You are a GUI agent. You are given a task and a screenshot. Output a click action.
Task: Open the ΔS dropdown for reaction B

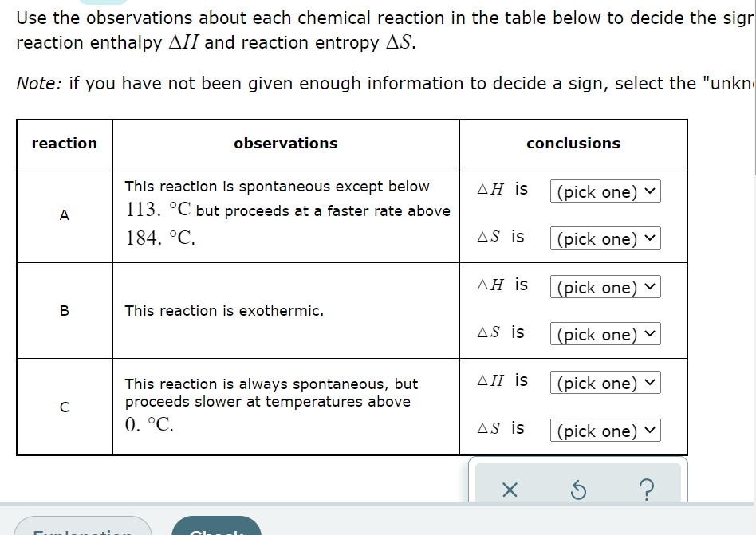[604, 333]
